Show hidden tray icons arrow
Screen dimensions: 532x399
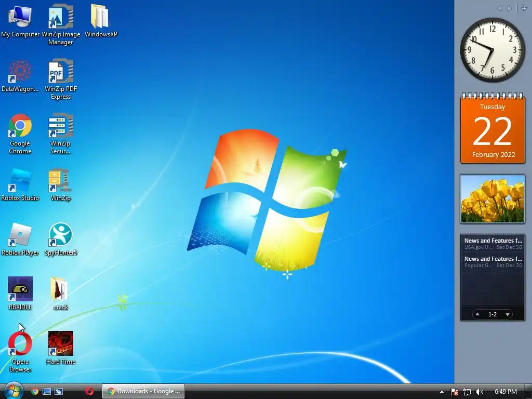click(x=442, y=392)
